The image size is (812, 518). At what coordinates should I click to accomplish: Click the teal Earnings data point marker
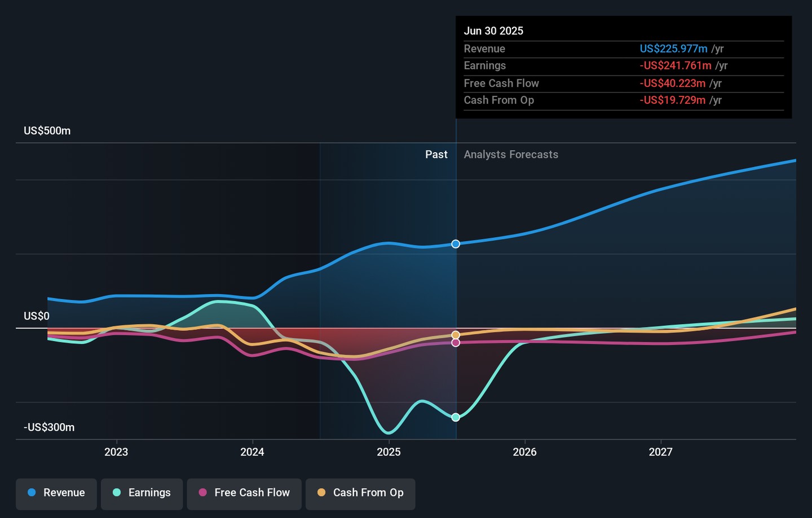pyautogui.click(x=456, y=418)
